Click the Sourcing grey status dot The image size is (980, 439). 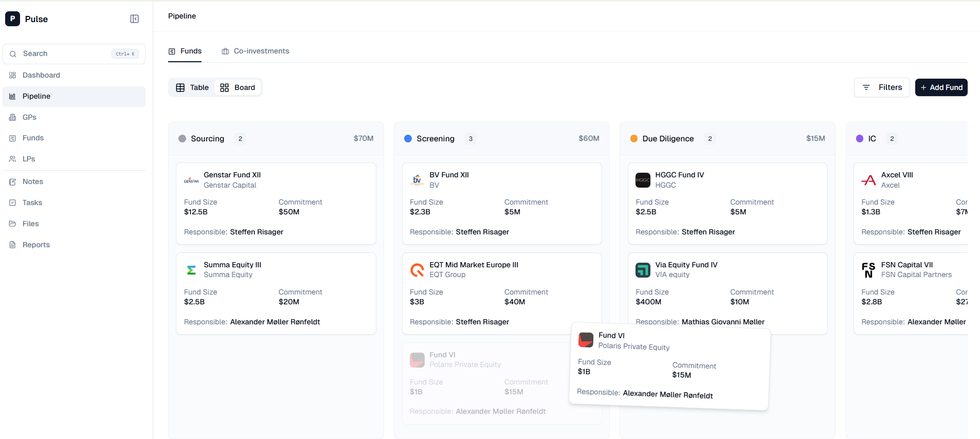pyautogui.click(x=182, y=139)
